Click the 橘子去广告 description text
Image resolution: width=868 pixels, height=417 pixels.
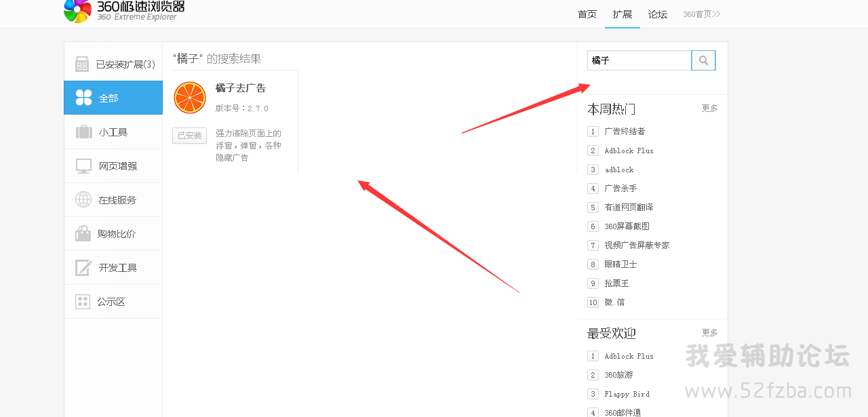pos(248,145)
